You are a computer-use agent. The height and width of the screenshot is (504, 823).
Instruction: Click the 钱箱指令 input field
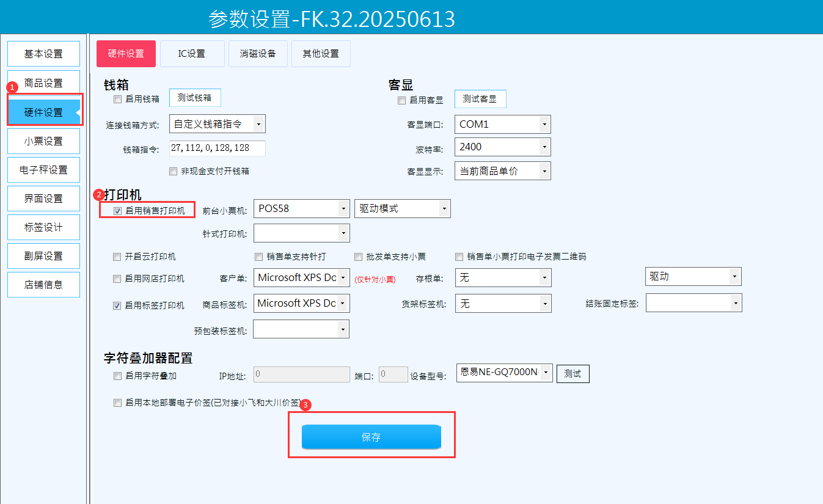tap(218, 148)
